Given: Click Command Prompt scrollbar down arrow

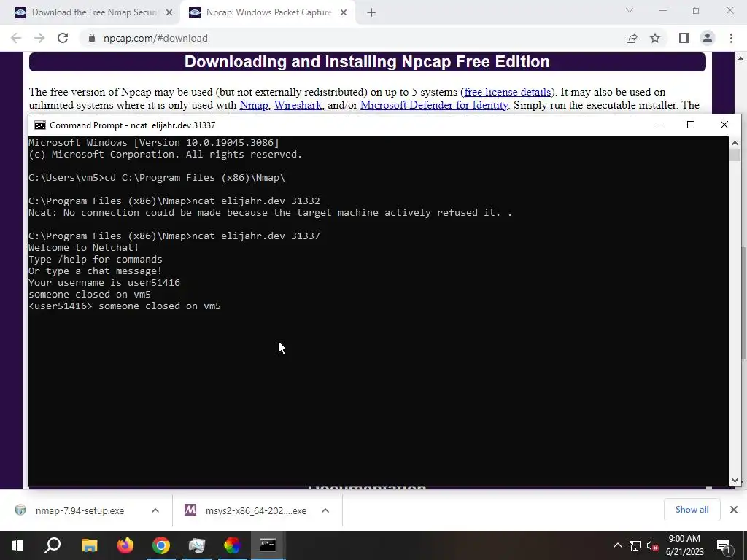Looking at the screenshot, I should click(735, 481).
